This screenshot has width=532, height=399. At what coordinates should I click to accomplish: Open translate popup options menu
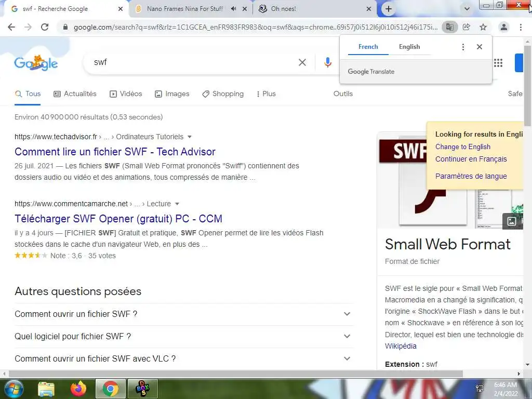coord(463,47)
